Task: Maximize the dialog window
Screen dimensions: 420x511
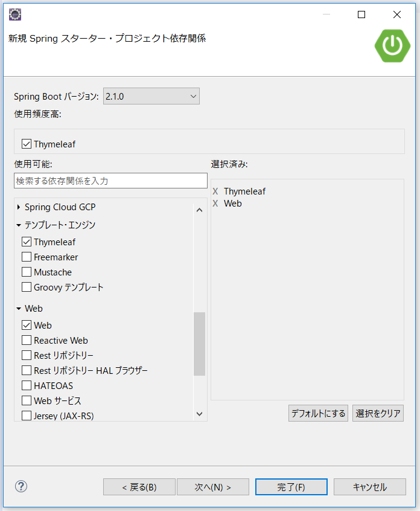Action: (x=361, y=14)
